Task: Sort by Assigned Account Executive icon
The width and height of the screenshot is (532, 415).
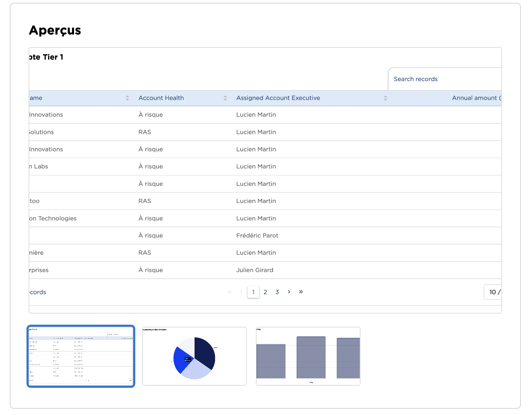Action: [385, 98]
